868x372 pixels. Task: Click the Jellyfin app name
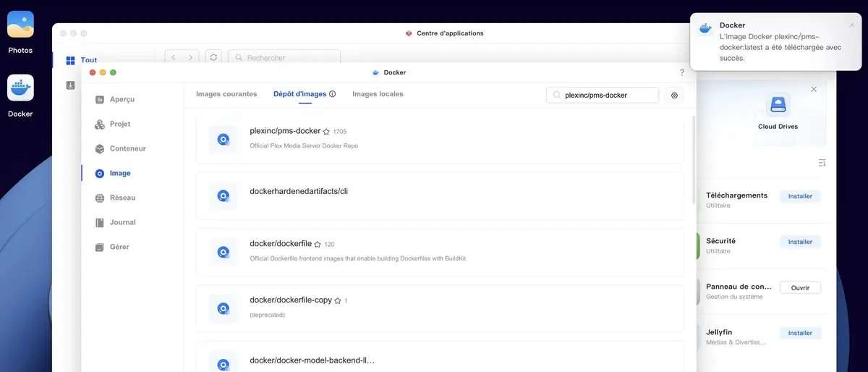click(719, 332)
